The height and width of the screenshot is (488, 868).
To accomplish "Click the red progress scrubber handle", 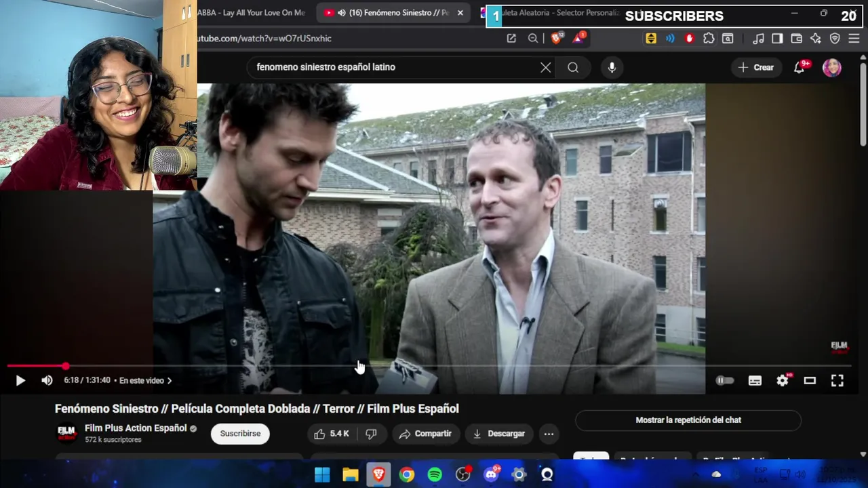I will [x=65, y=366].
